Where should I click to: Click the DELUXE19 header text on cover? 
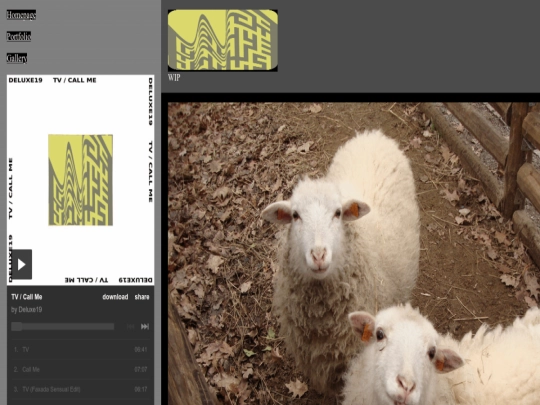[x=25, y=80]
